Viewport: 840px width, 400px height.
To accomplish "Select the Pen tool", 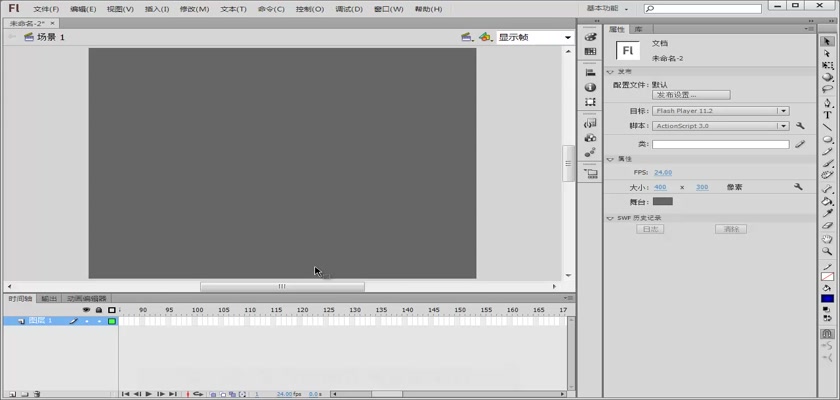I will [x=828, y=103].
